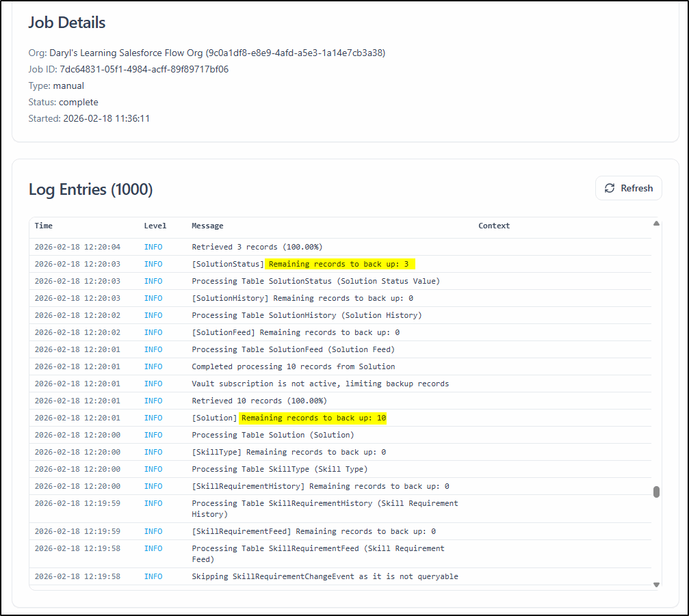Select the 'Retrieved 3 records (100.00%)' log entry
The image size is (689, 616).
click(x=257, y=247)
